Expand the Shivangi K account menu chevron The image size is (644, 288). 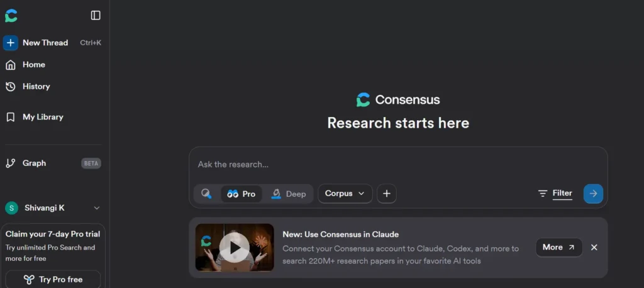point(97,208)
